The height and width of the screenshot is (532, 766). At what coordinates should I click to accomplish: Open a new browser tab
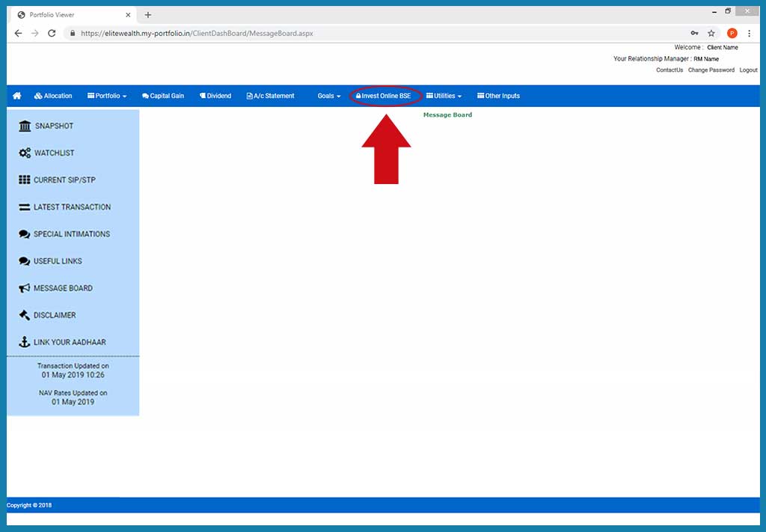[148, 15]
